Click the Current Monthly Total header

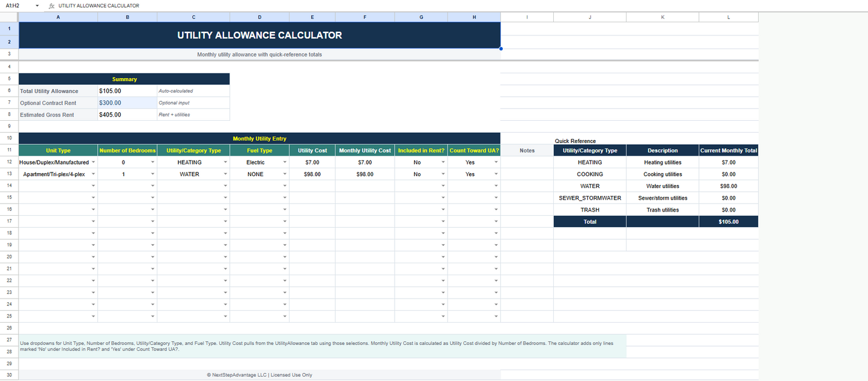coord(729,150)
